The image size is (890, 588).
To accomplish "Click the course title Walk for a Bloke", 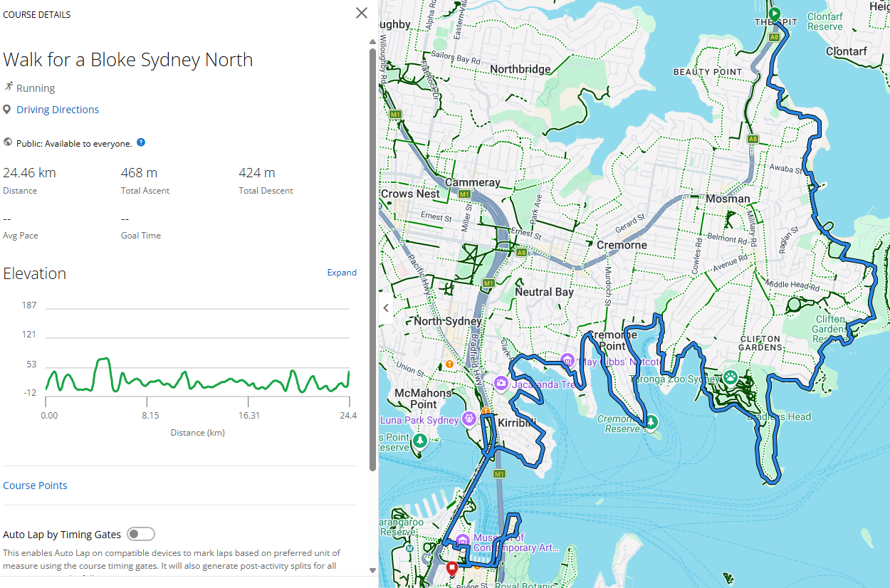I will pyautogui.click(x=128, y=60).
